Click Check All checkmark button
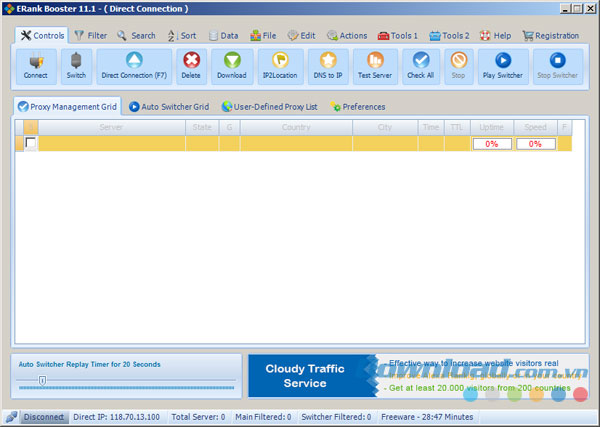The width and height of the screenshot is (600, 427). (421, 67)
